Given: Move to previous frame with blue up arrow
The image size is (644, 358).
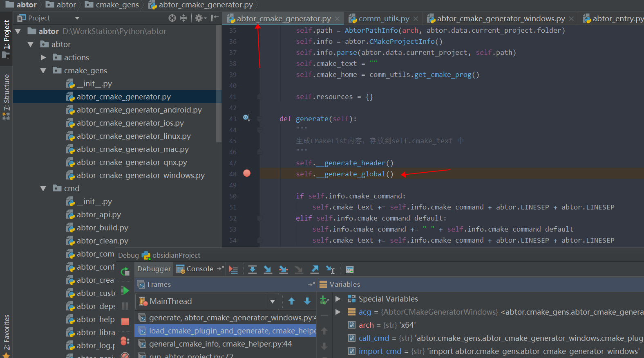Looking at the screenshot, I should click(291, 301).
